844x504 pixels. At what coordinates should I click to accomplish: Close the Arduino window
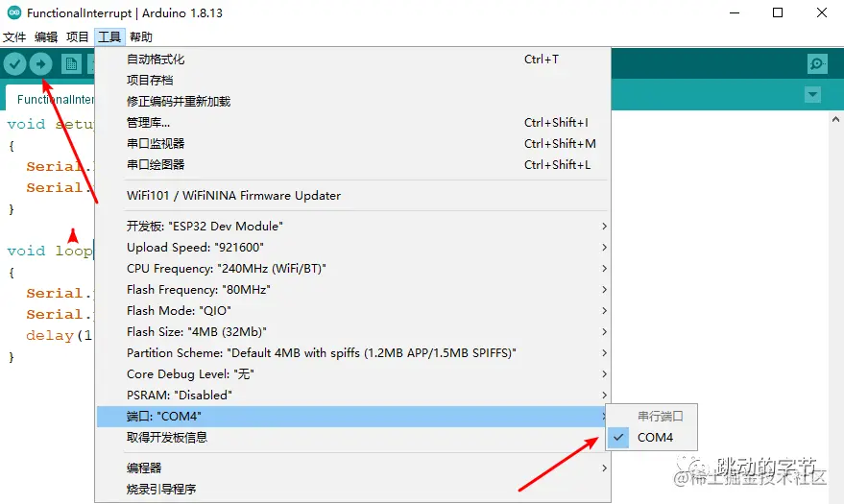(x=821, y=12)
